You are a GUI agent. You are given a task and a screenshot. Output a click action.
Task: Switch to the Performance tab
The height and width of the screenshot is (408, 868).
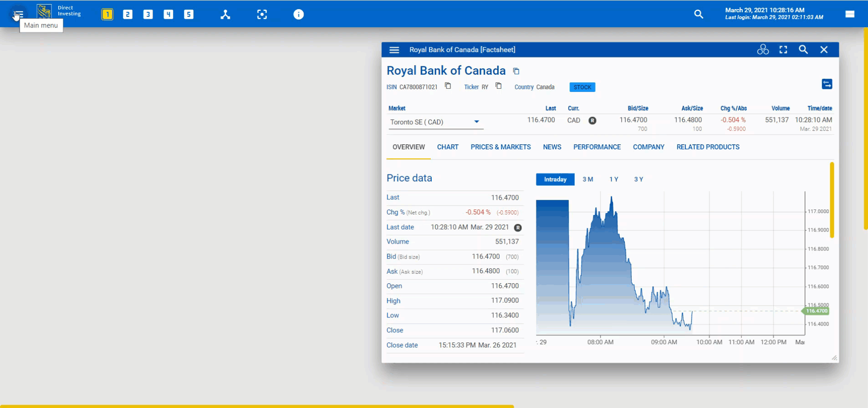(x=597, y=147)
